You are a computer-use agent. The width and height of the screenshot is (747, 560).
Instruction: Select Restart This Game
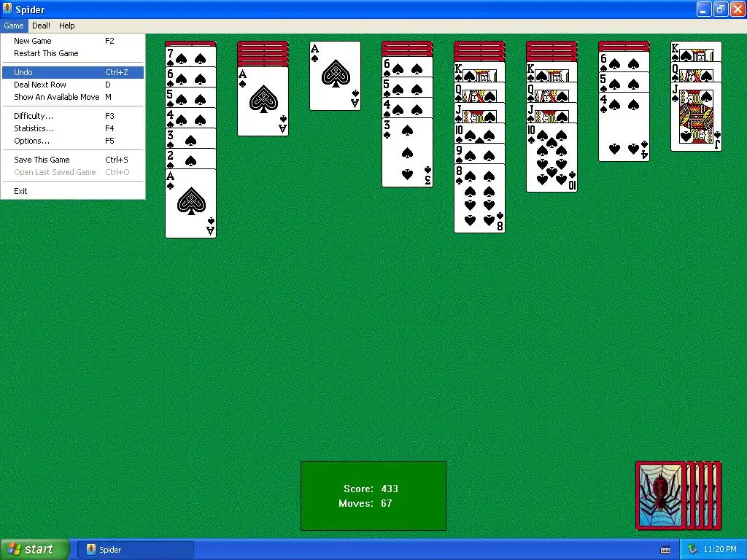tap(72, 53)
